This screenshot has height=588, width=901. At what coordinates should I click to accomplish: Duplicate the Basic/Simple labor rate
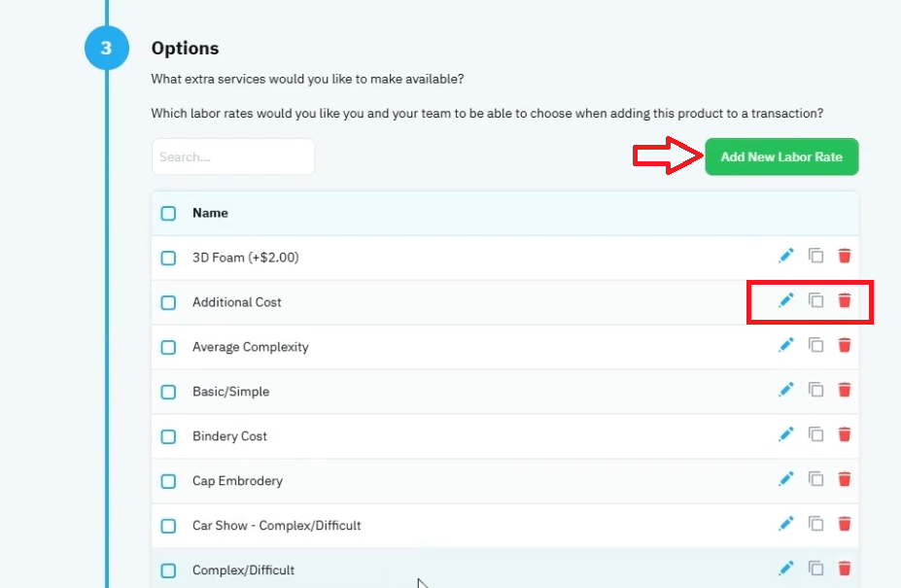816,390
